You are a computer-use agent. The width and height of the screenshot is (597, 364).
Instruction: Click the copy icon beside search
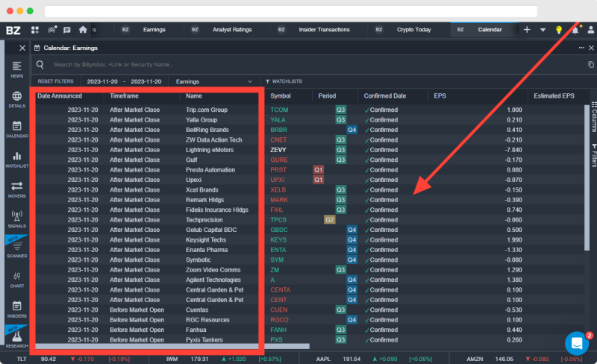[x=590, y=64]
